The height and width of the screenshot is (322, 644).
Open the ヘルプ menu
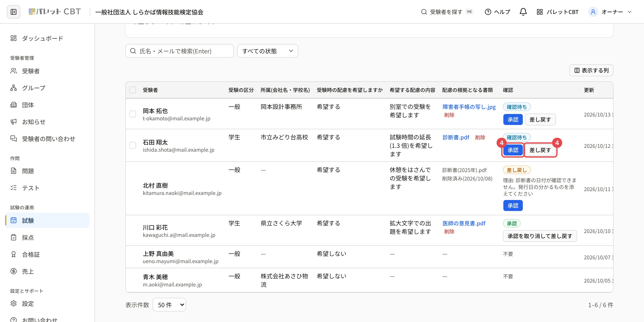(497, 12)
